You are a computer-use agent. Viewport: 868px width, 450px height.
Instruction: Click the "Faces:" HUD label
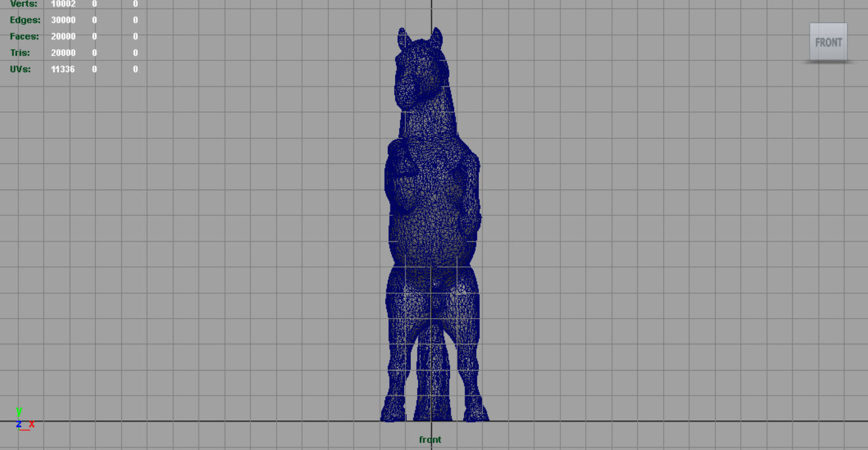(x=24, y=37)
